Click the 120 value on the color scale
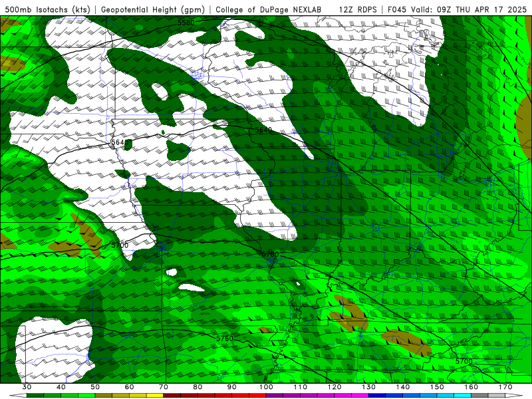 coord(335,387)
